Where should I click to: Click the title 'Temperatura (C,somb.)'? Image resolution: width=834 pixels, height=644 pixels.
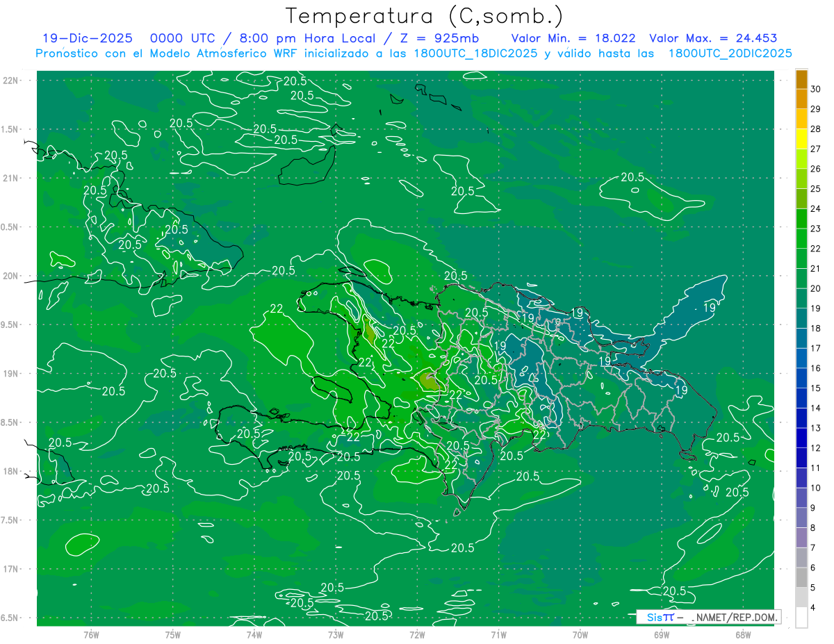pos(424,17)
